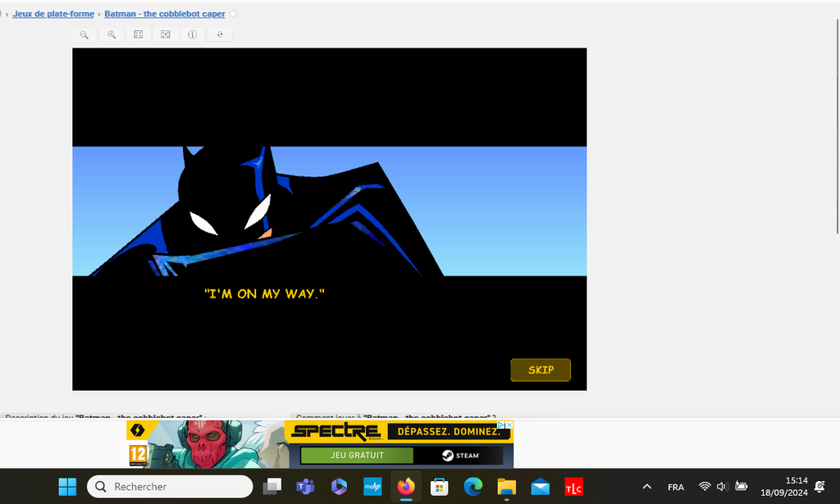Click the zoom in magnifier icon
This screenshot has height=504, width=840.
(x=112, y=34)
